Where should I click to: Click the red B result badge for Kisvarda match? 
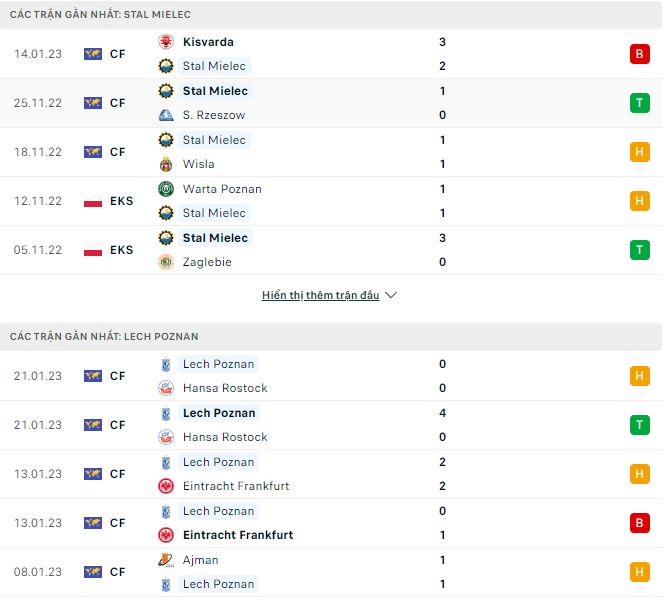[639, 54]
